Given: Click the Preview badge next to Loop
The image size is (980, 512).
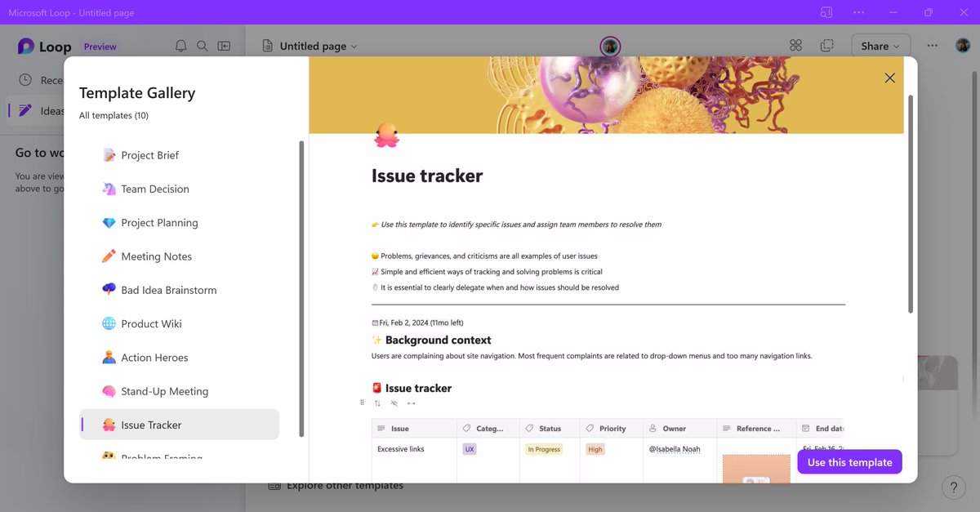Looking at the screenshot, I should pyautogui.click(x=100, y=47).
